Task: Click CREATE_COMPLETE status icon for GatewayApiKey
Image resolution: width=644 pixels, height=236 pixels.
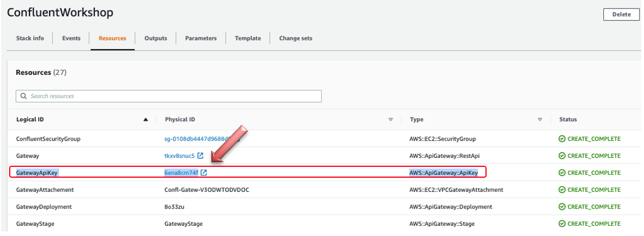Action: [x=562, y=173]
